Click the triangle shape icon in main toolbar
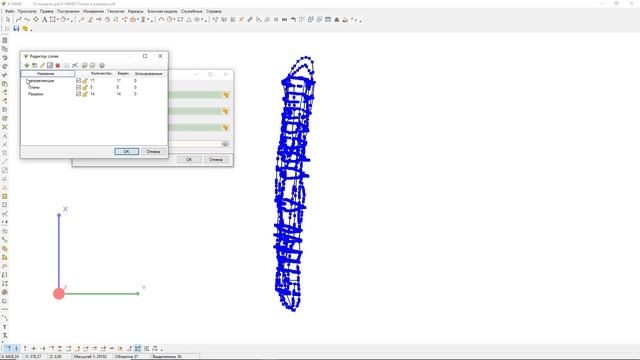Image resolution: width=640 pixels, height=360 pixels. [189, 20]
